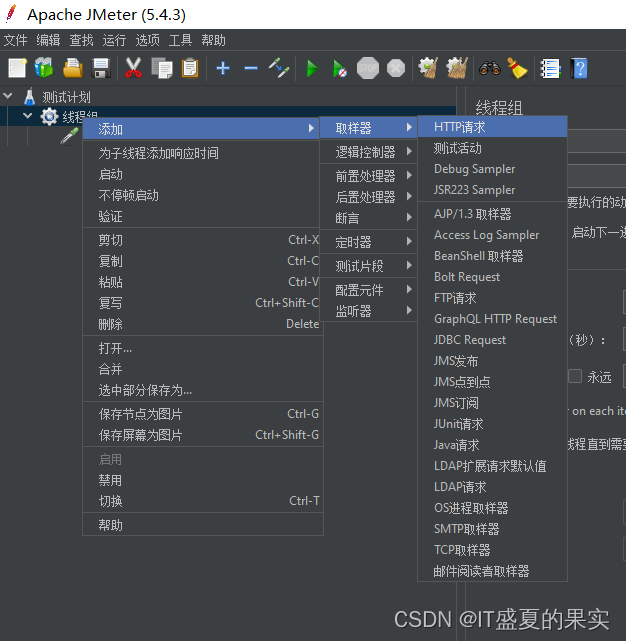Collapse the 测试计划 tree node
Screen dimensions: 626x641
coord(7,96)
